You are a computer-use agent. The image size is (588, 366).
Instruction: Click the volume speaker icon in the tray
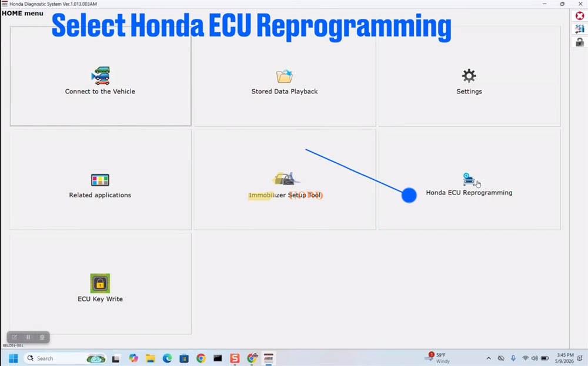tap(534, 358)
